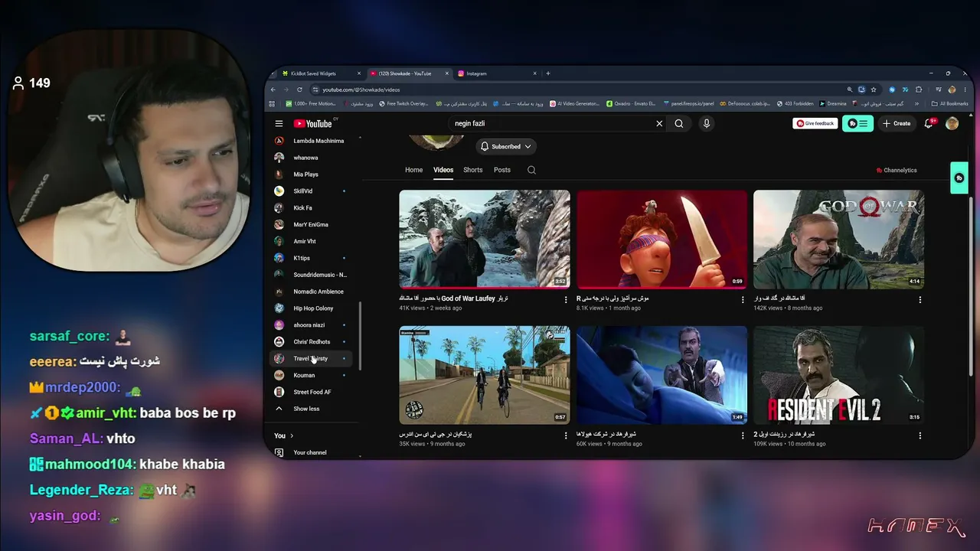This screenshot has height=551, width=980.
Task: Reload the page in Chrome
Action: 299,90
